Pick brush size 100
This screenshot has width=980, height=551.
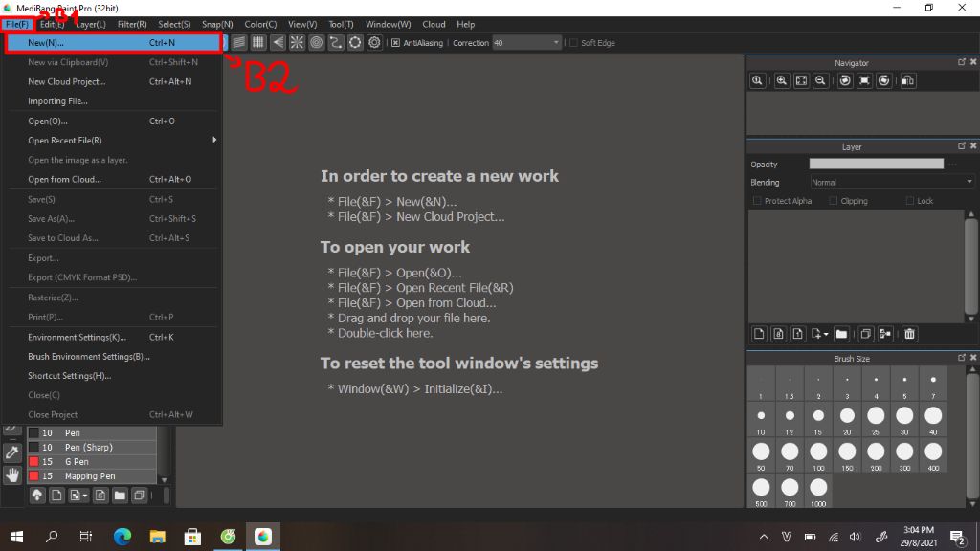(x=818, y=455)
